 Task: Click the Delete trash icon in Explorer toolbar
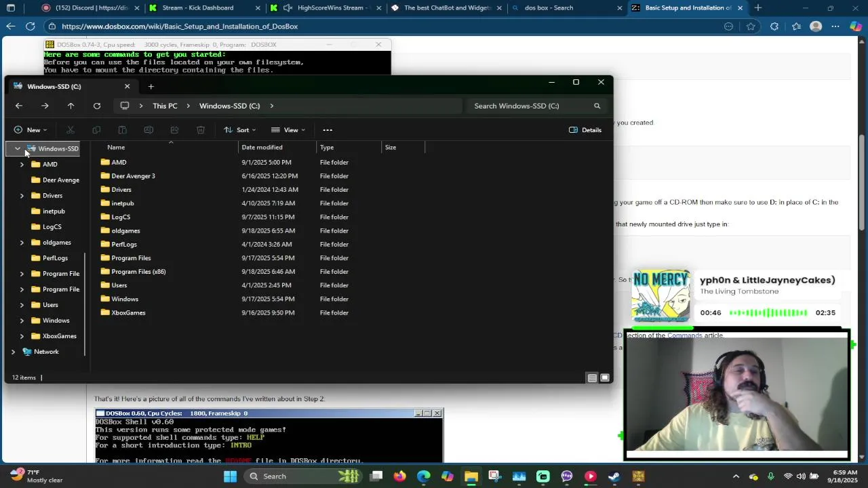point(201,129)
